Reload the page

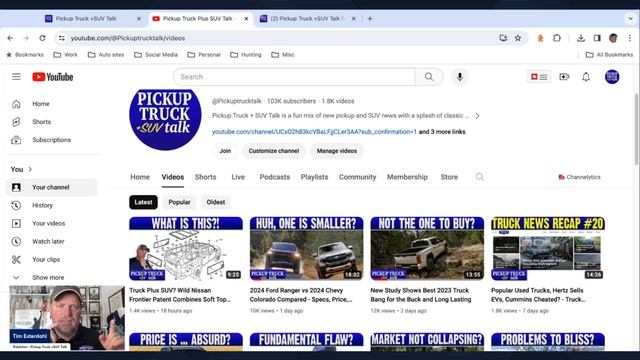42,38
